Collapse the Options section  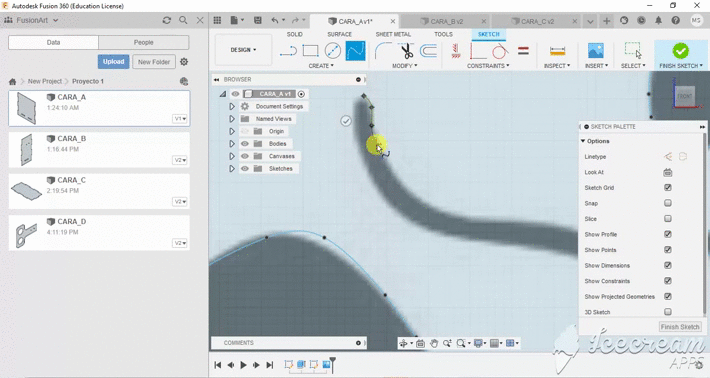click(x=583, y=141)
